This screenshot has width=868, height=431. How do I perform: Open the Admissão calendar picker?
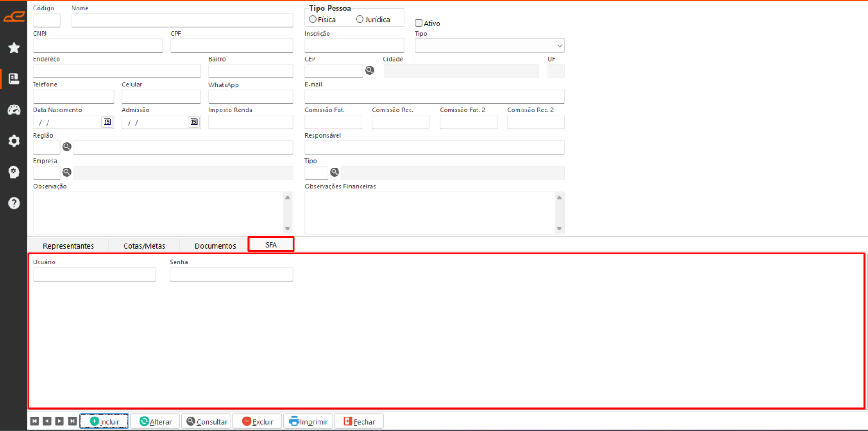tap(194, 122)
